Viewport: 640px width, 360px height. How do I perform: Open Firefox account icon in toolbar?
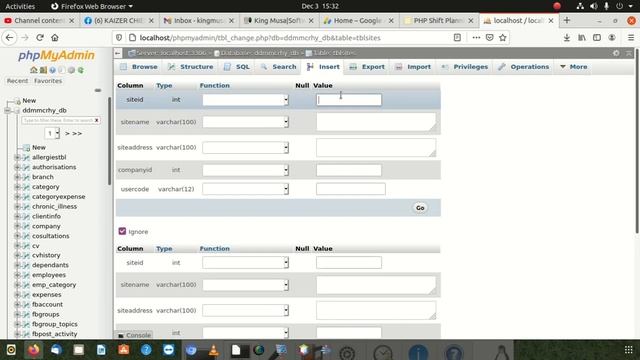click(612, 38)
